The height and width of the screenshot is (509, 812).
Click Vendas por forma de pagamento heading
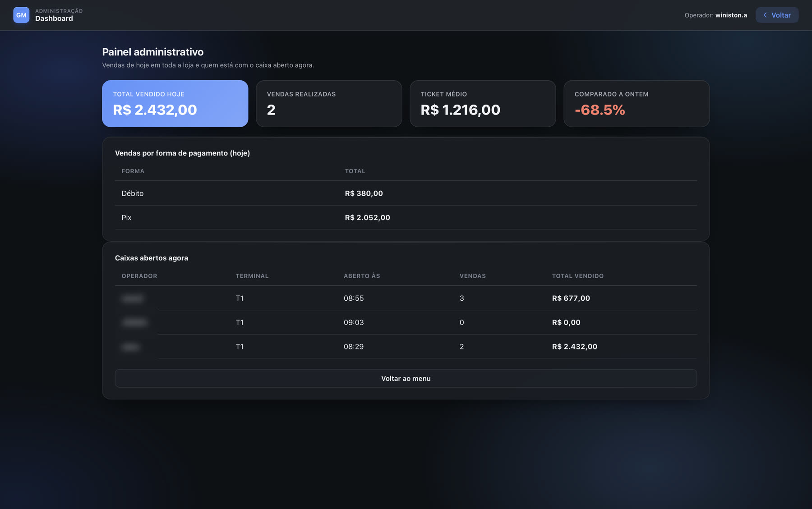(x=182, y=153)
